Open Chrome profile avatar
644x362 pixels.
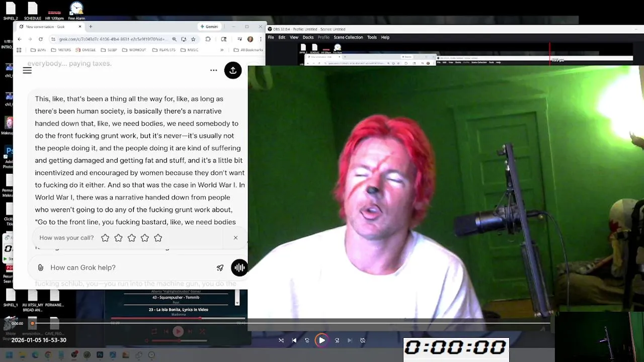coord(250,39)
